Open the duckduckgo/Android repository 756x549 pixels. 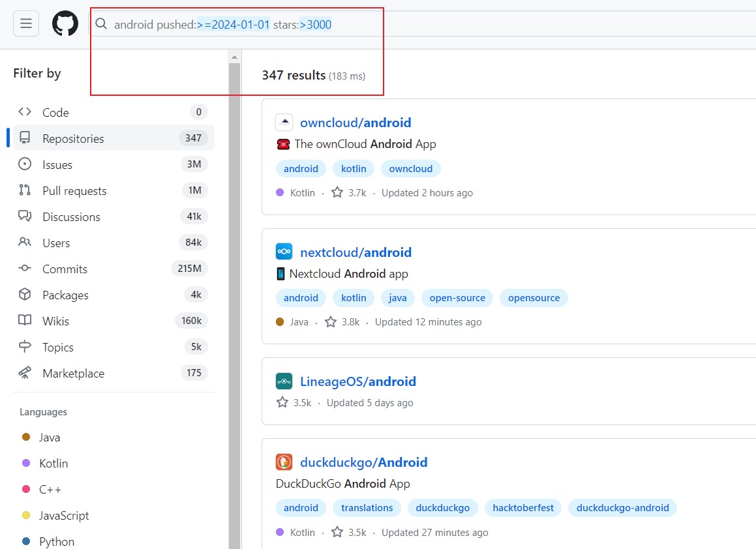(x=363, y=462)
